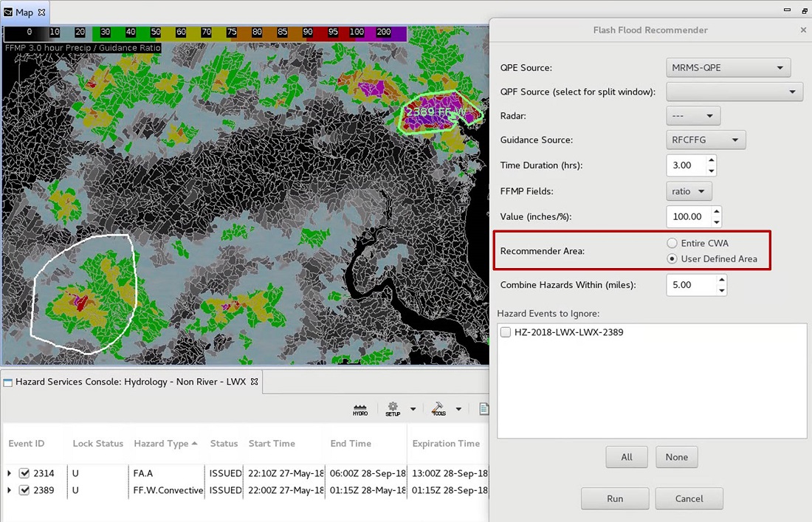Screen dimensions: 812x522
Task: Click the 01:15Z 28-May-18 end time cell
Action: click(368, 490)
